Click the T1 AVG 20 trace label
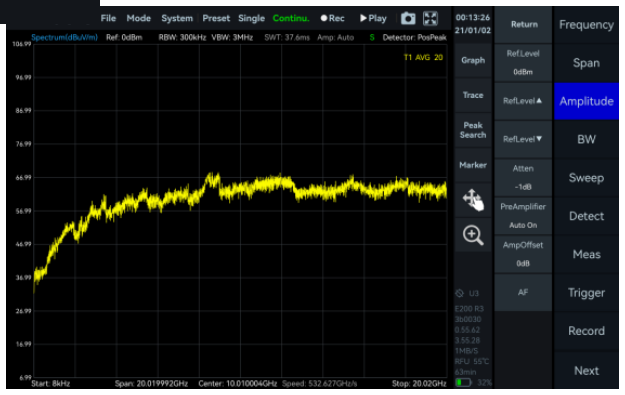 click(x=423, y=57)
